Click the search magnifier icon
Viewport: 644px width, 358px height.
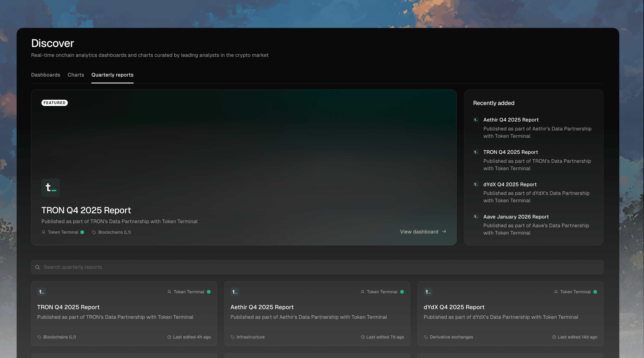point(38,267)
